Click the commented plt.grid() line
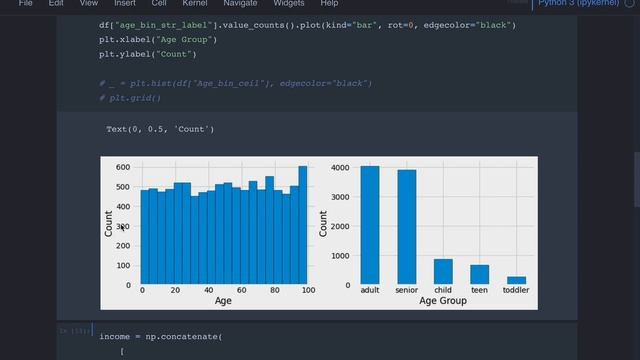This screenshot has width=640, height=360. pos(130,98)
